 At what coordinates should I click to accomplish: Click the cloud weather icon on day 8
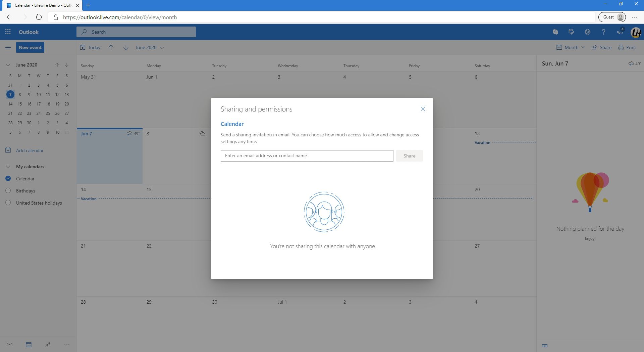tap(202, 134)
